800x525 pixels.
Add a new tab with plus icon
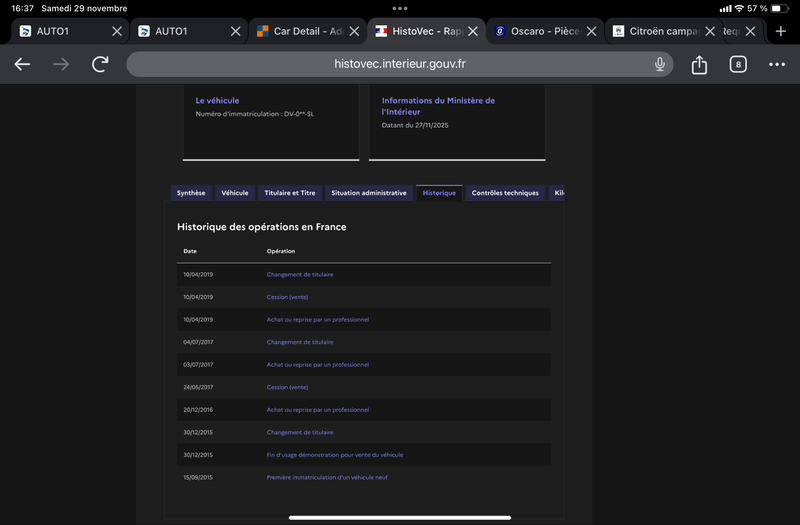[x=781, y=31]
